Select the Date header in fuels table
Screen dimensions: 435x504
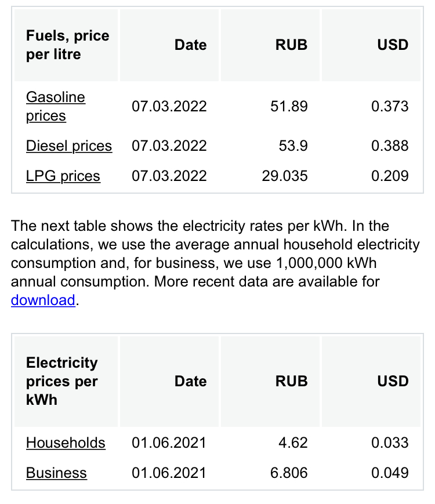(190, 45)
